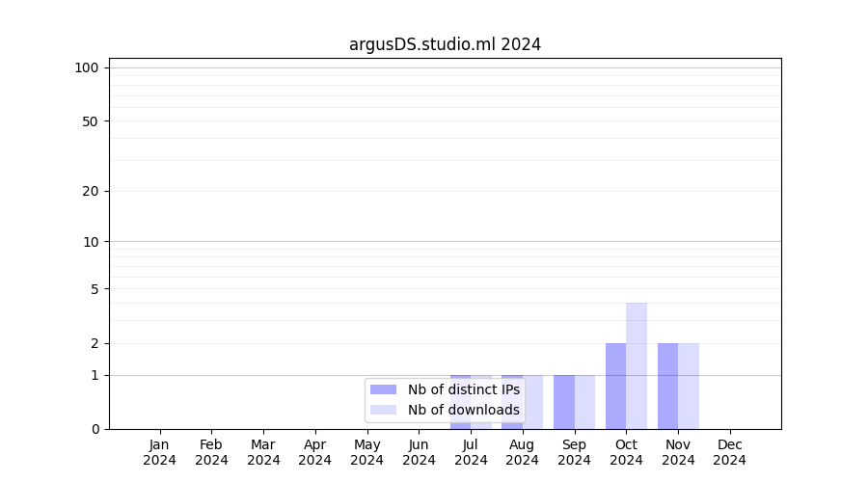Click the 'Nb of downloads' legend swatch
Viewport: 868px width, 482px height.
383,410
